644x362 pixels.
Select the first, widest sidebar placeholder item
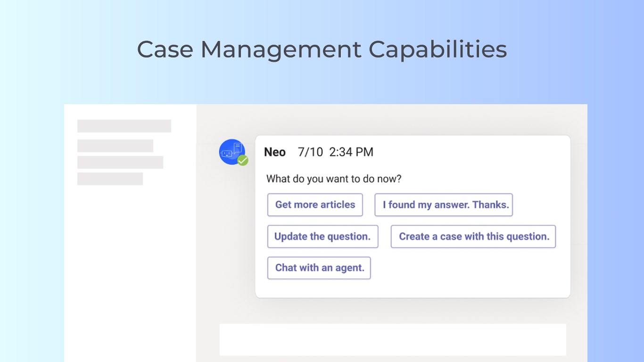tap(124, 126)
